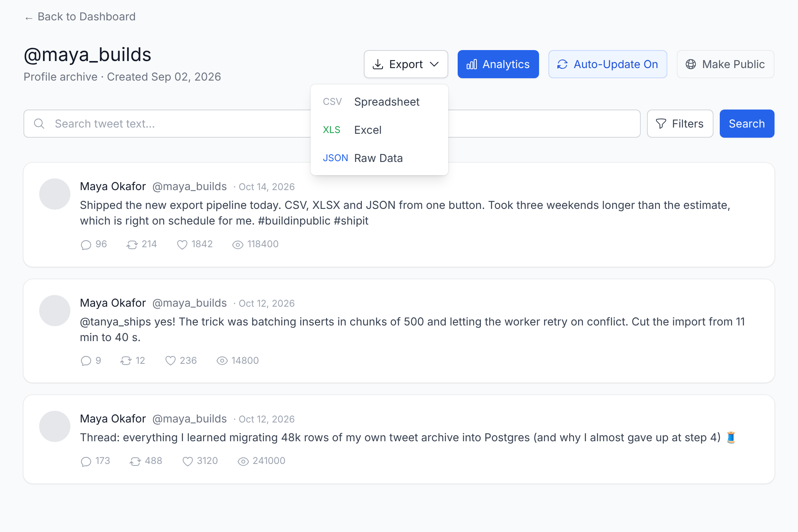Select CSV Spreadsheet export option
The image size is (798, 532).
click(x=379, y=102)
